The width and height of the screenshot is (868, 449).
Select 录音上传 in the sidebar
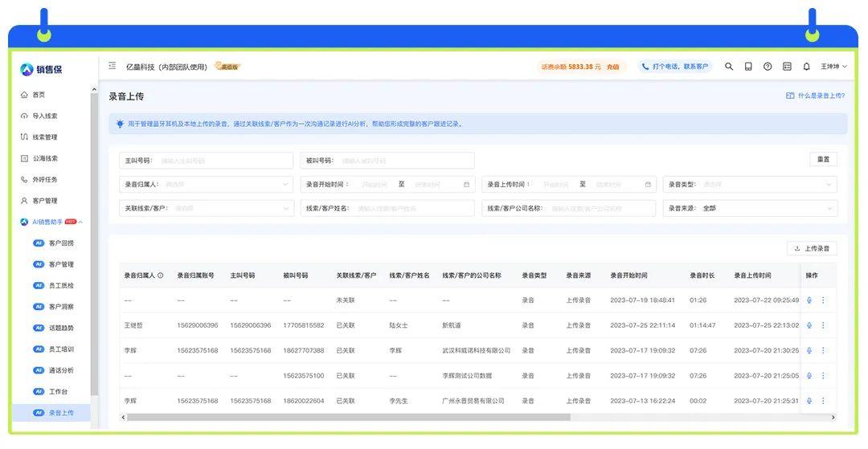click(x=51, y=413)
